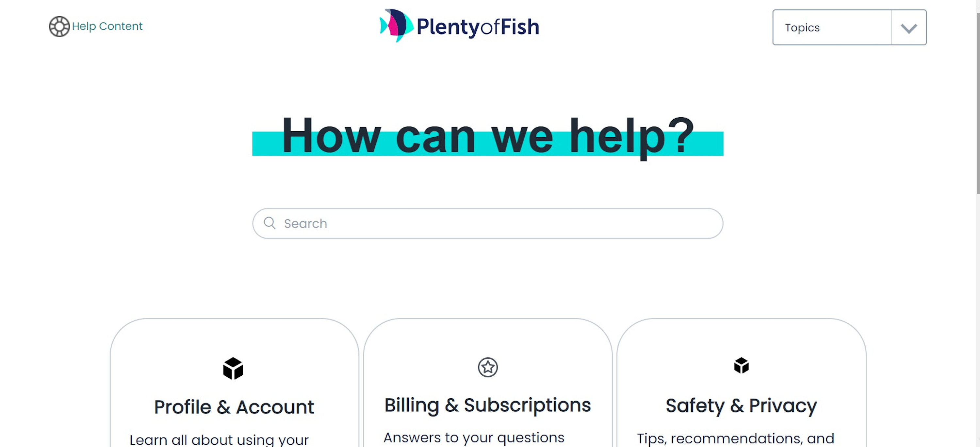Click the PlentyofFish wordmark text
Screen dimensions: 980x447
(x=478, y=27)
